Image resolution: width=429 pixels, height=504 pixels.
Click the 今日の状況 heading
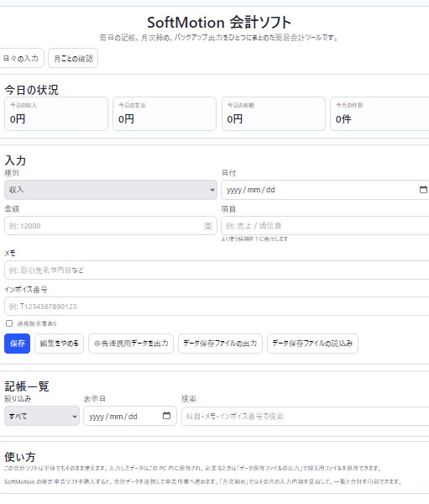tap(32, 90)
